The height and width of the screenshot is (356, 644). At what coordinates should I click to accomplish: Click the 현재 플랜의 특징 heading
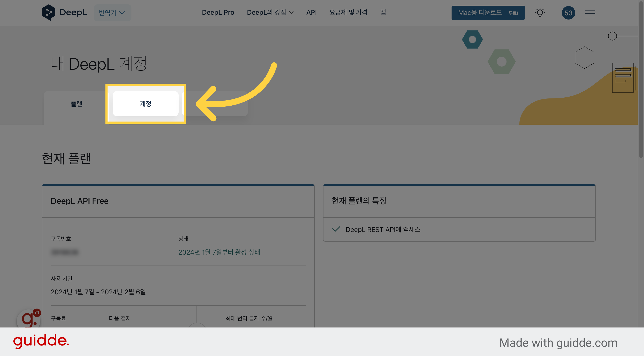[359, 200]
